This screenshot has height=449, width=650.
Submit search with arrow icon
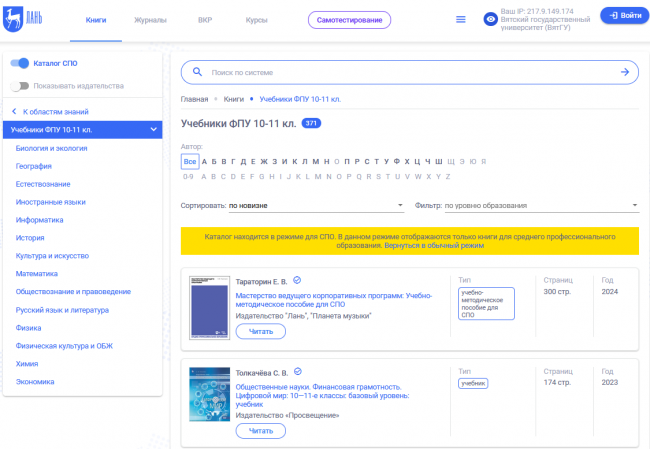coord(624,72)
